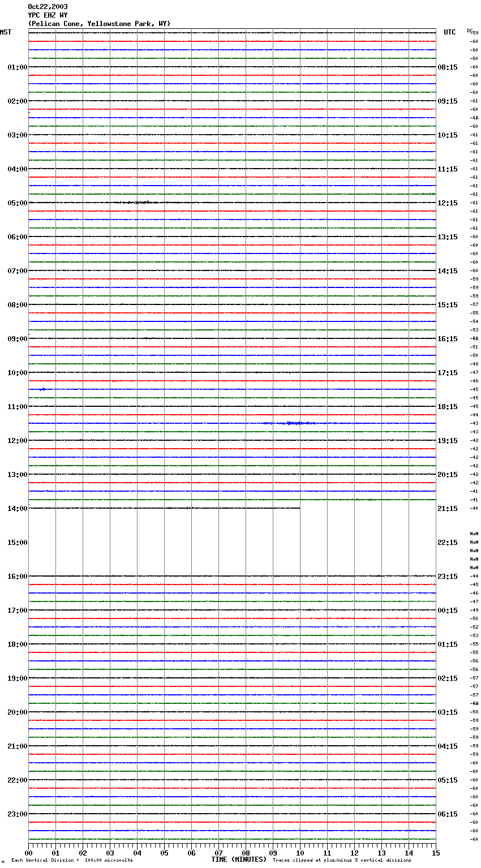Click the '04:15' UTC time label

coord(448,746)
